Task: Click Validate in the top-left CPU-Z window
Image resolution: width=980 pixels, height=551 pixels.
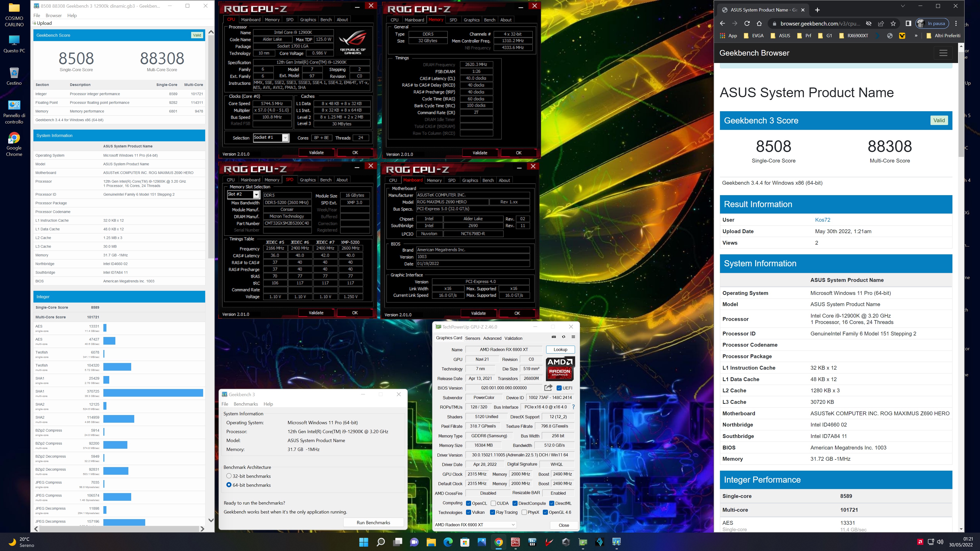Action: [316, 153]
